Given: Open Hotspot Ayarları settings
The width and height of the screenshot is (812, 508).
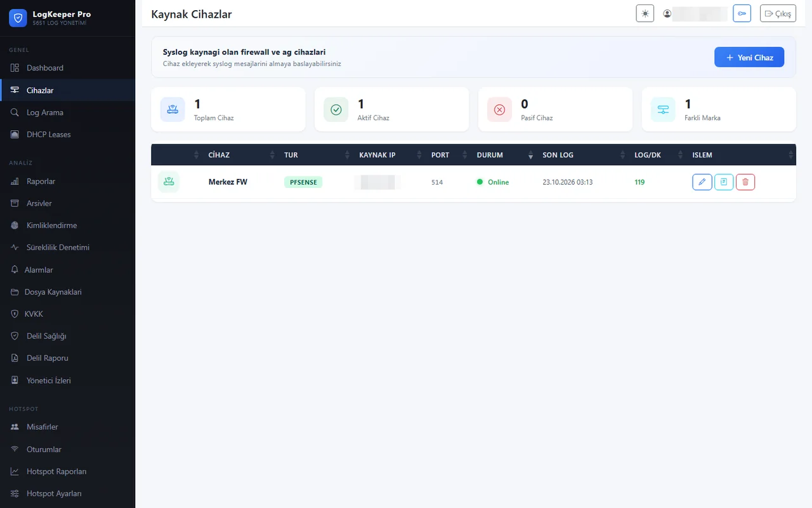Looking at the screenshot, I should [67, 493].
